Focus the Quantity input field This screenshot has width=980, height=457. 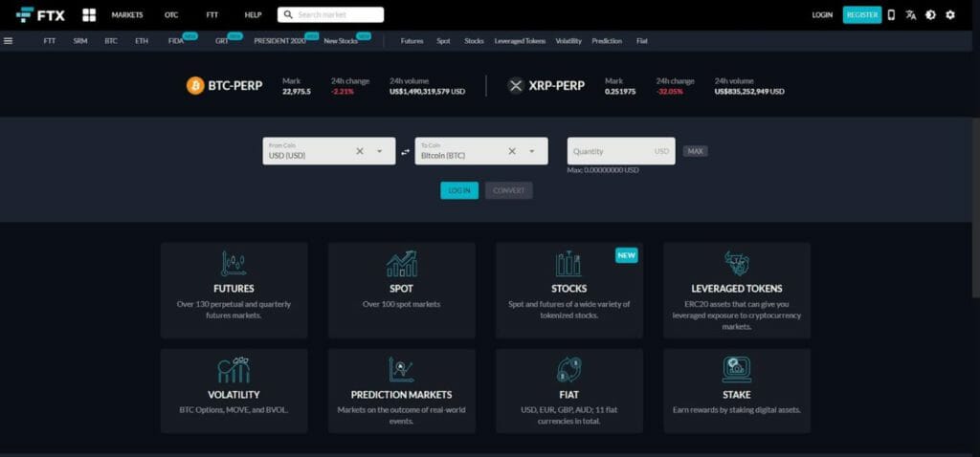[x=621, y=151]
